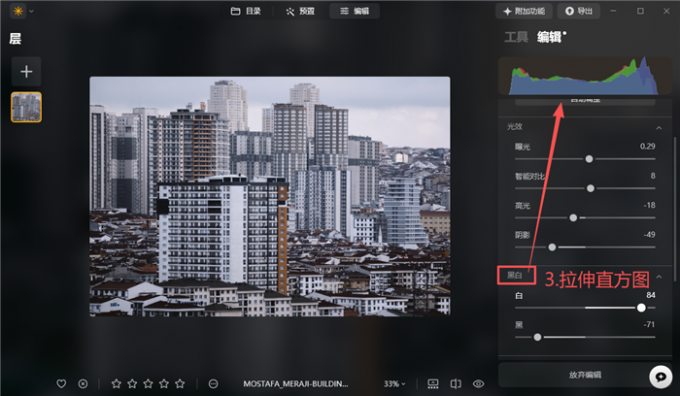This screenshot has width=680, height=396.
Task: Click the whites value 84
Action: [x=651, y=295]
